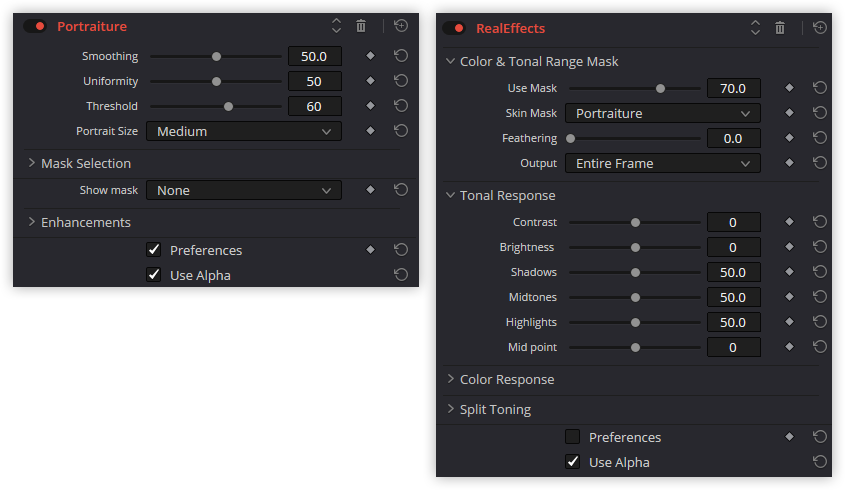Reset Use Alpha in Portraiture panel
845x490 pixels.
click(401, 274)
